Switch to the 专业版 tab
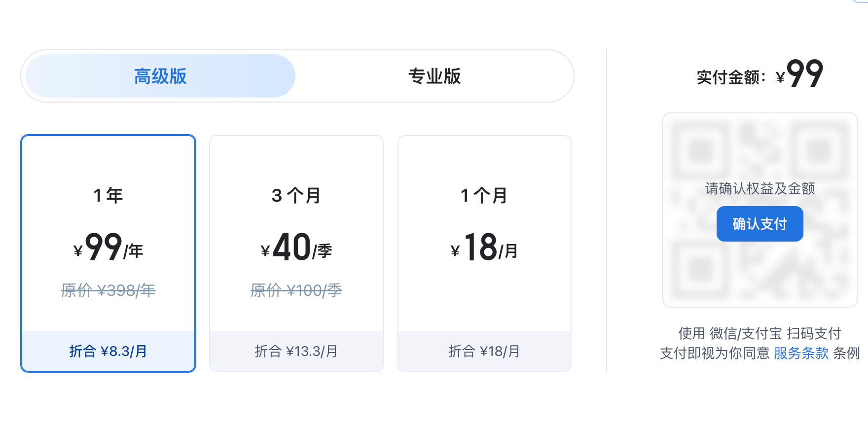This screenshot has height=423, width=868. [x=434, y=76]
